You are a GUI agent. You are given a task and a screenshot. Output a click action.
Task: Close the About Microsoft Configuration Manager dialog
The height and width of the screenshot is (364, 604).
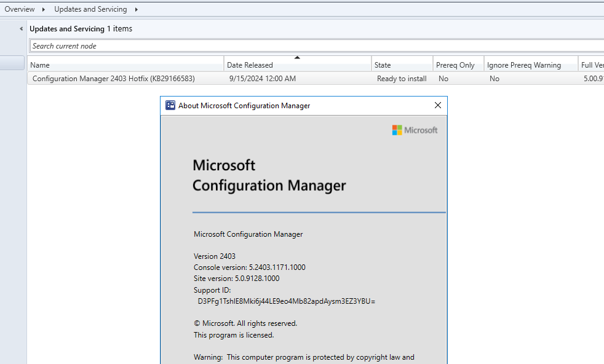click(437, 105)
